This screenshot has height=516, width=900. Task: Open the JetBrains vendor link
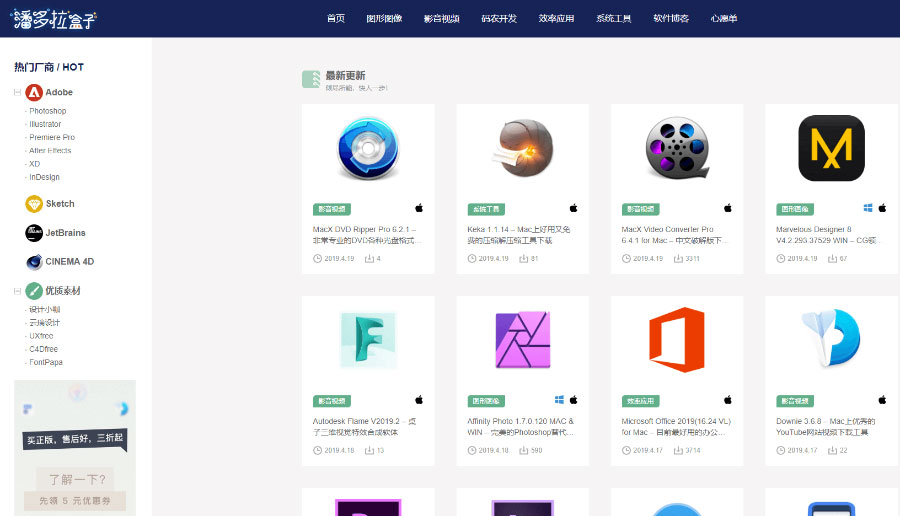(x=65, y=233)
